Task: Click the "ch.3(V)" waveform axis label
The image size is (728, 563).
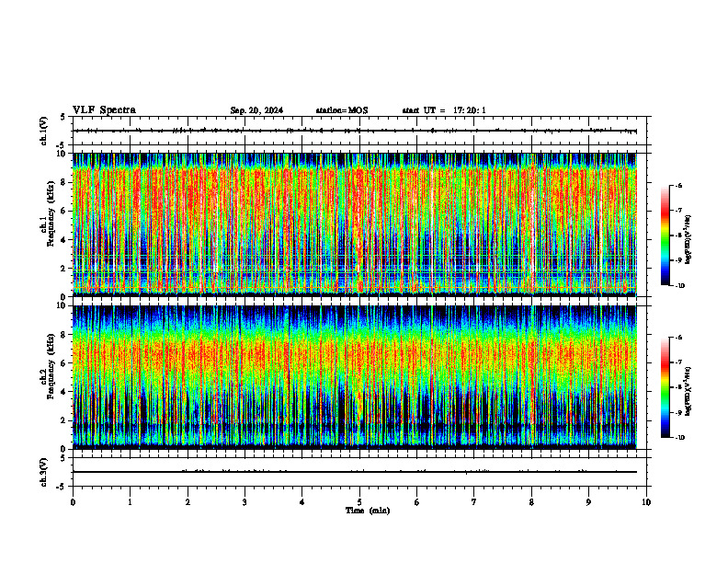Action: click(x=44, y=472)
